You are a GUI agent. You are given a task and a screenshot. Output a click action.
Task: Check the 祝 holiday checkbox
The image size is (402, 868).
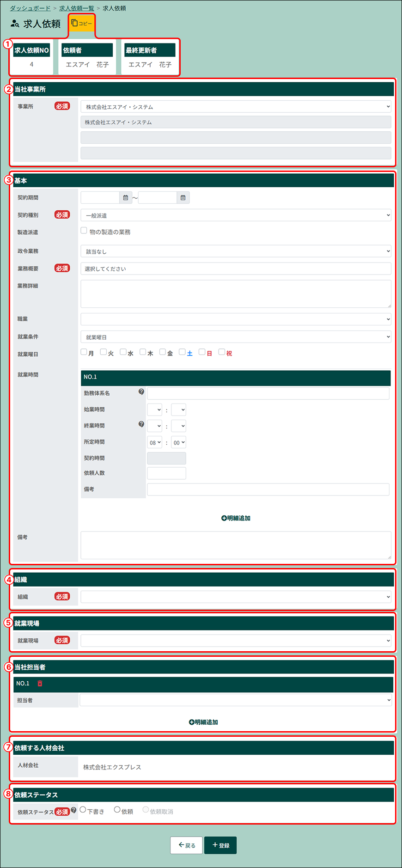(x=222, y=352)
